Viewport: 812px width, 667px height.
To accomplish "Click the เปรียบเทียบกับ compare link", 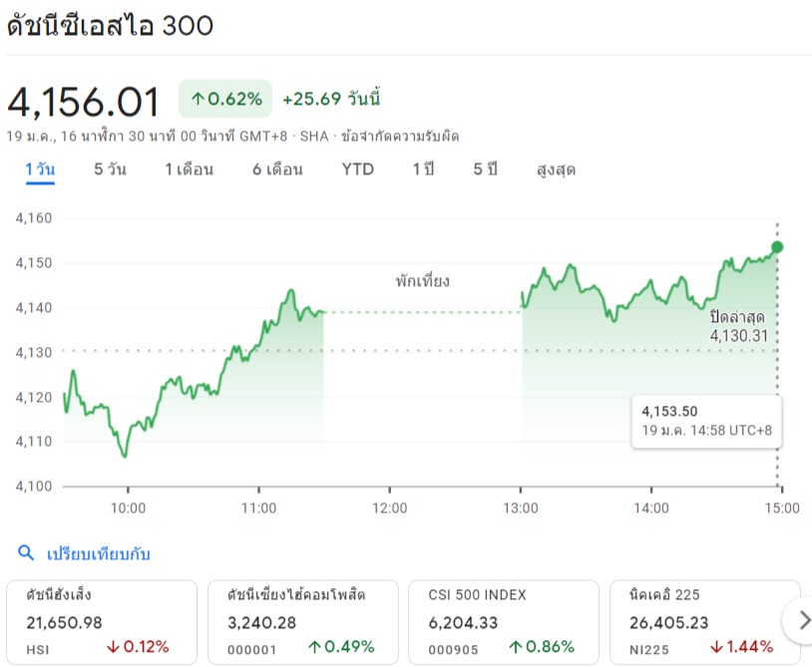I will pyautogui.click(x=99, y=553).
